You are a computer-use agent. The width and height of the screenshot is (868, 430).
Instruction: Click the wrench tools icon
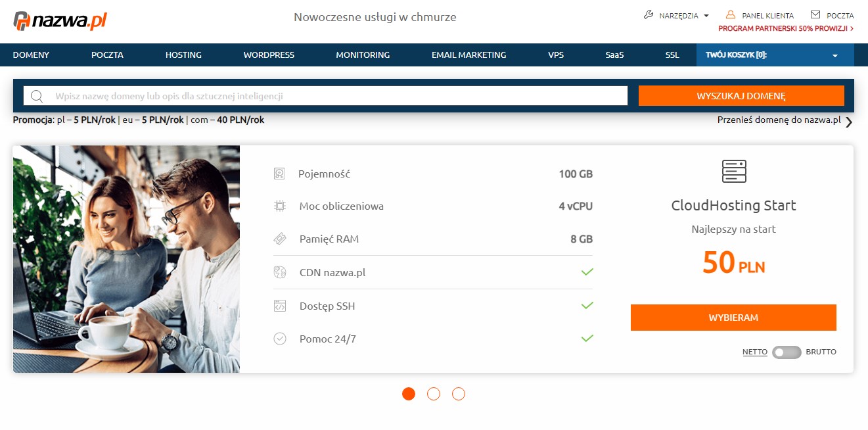click(649, 15)
